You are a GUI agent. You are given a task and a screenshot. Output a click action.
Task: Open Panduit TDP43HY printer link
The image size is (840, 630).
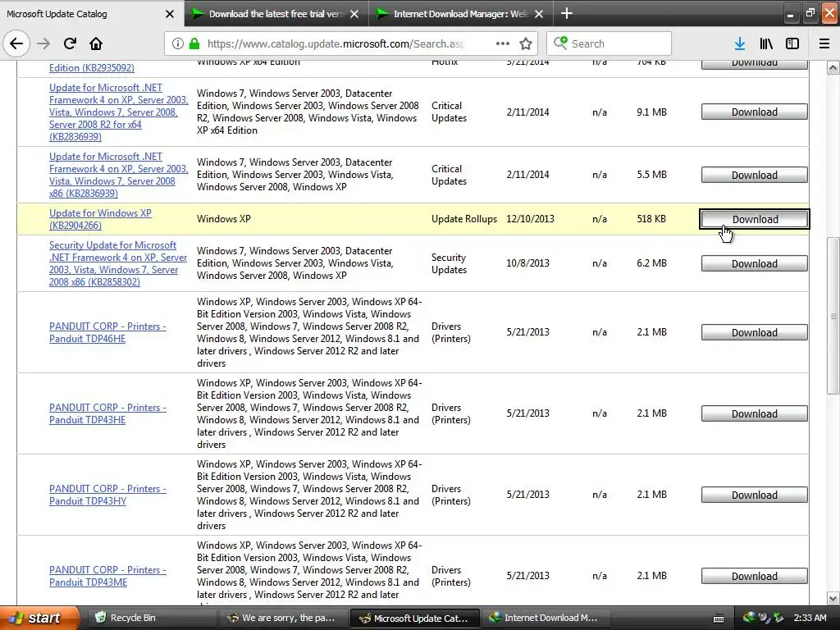(x=107, y=495)
